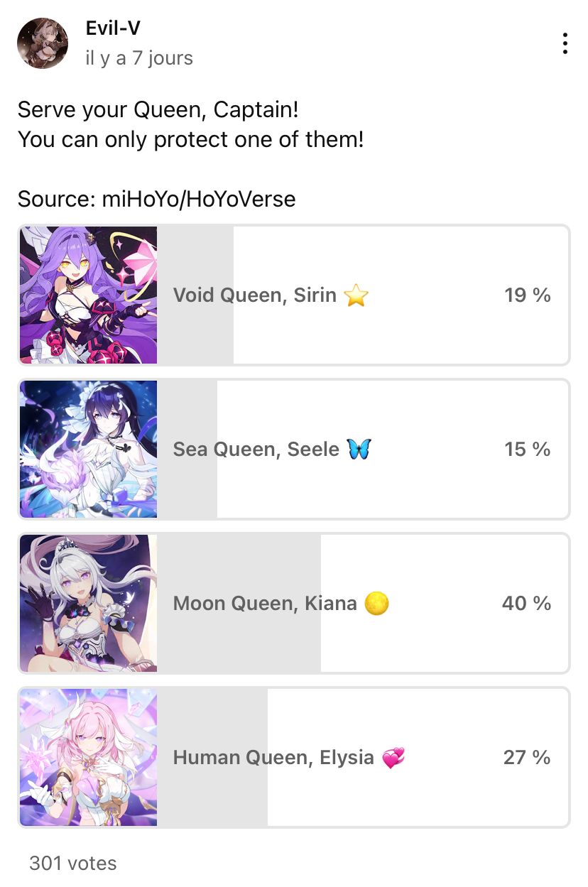
Task: Open Evil-V's channel via username
Action: (x=113, y=28)
